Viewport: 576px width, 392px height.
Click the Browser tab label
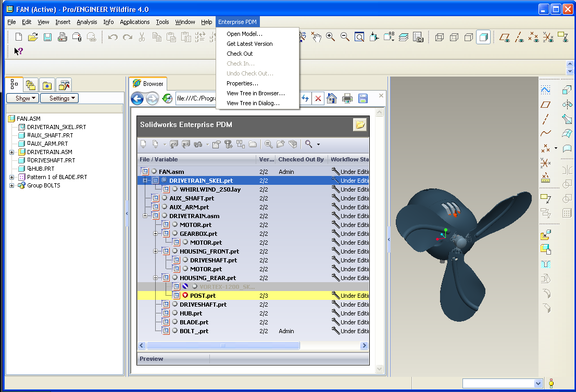tap(153, 84)
